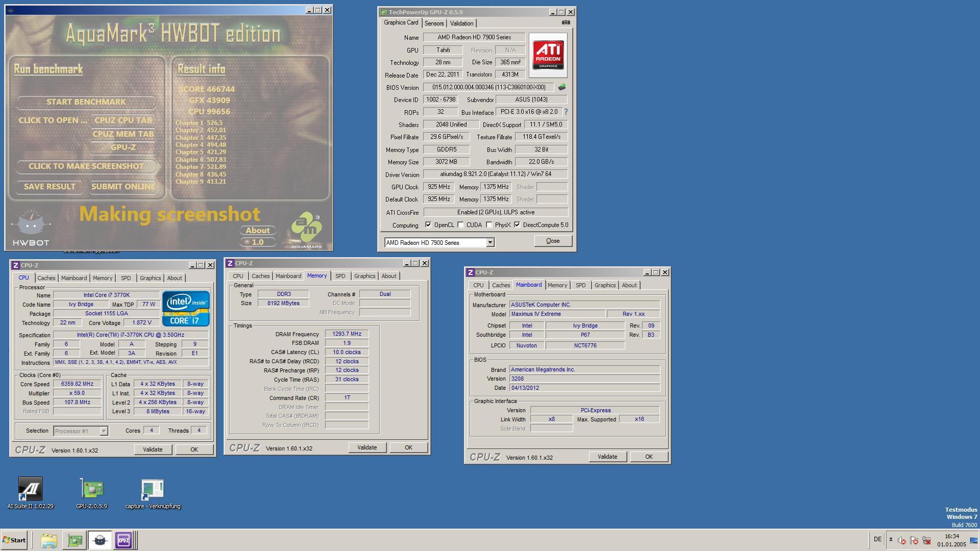Open Graphics tab in CPU-Z Mainboard window

pos(605,285)
